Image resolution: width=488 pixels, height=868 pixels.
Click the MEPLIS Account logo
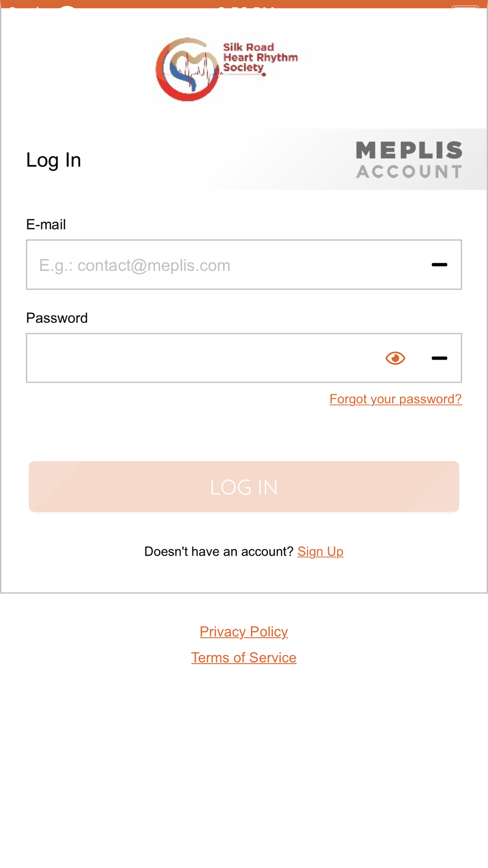[409, 160]
